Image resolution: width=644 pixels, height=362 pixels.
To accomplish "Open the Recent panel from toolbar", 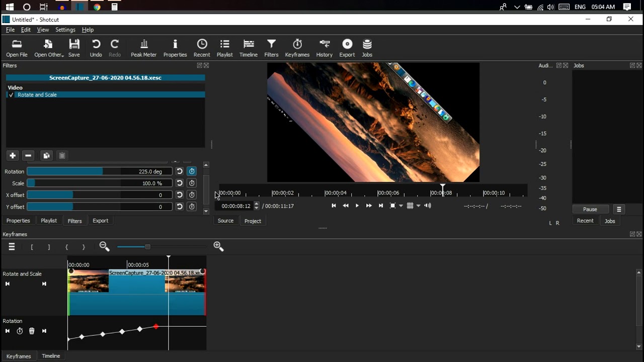I will pyautogui.click(x=202, y=48).
